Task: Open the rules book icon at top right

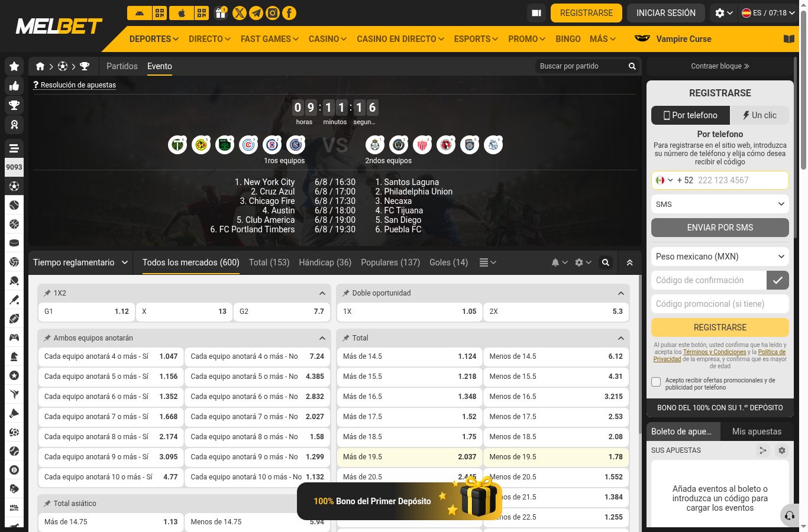Action: (789, 39)
